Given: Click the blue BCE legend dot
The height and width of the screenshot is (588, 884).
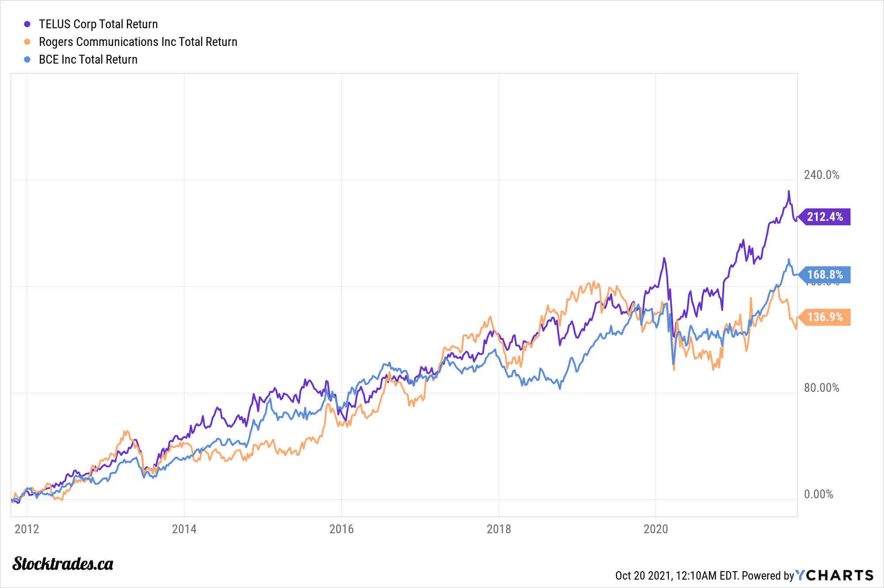Looking at the screenshot, I should [x=27, y=60].
